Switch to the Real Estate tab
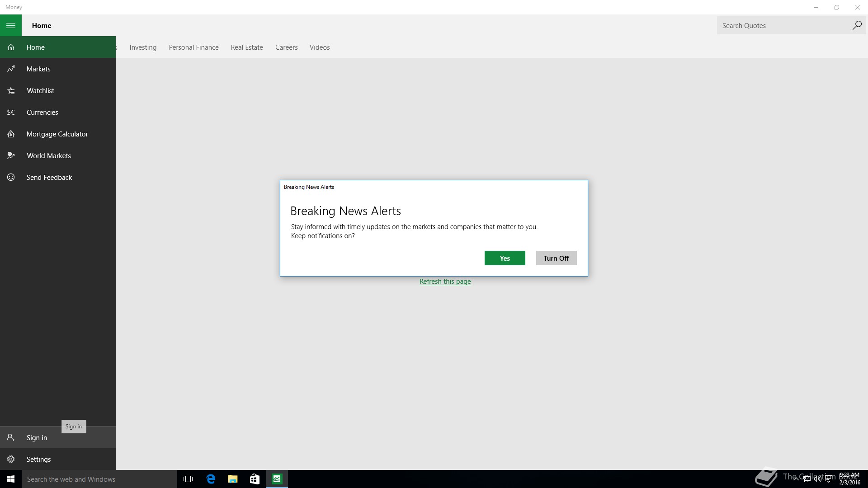 (247, 47)
